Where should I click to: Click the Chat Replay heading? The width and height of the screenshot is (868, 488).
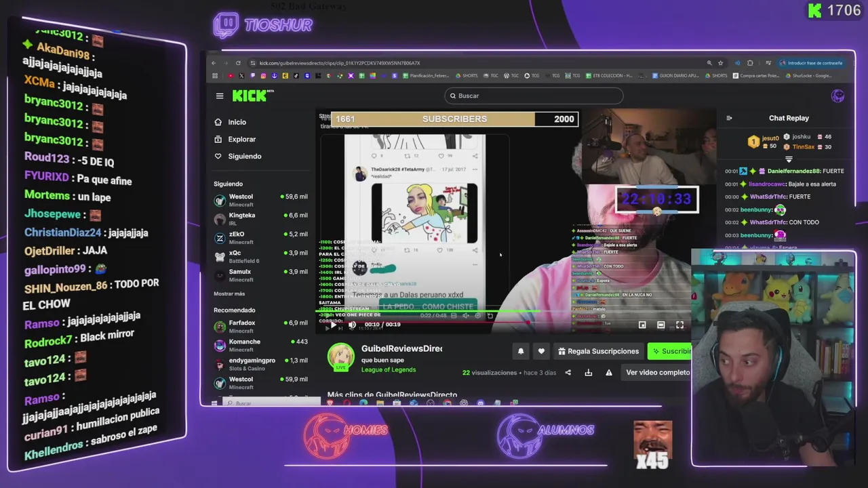[789, 118]
